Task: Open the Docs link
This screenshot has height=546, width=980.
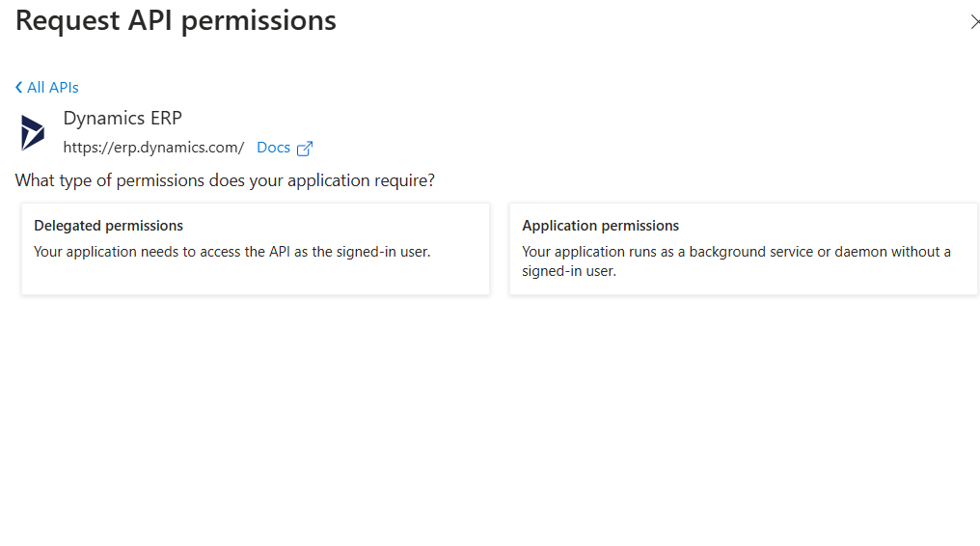Action: 273,148
